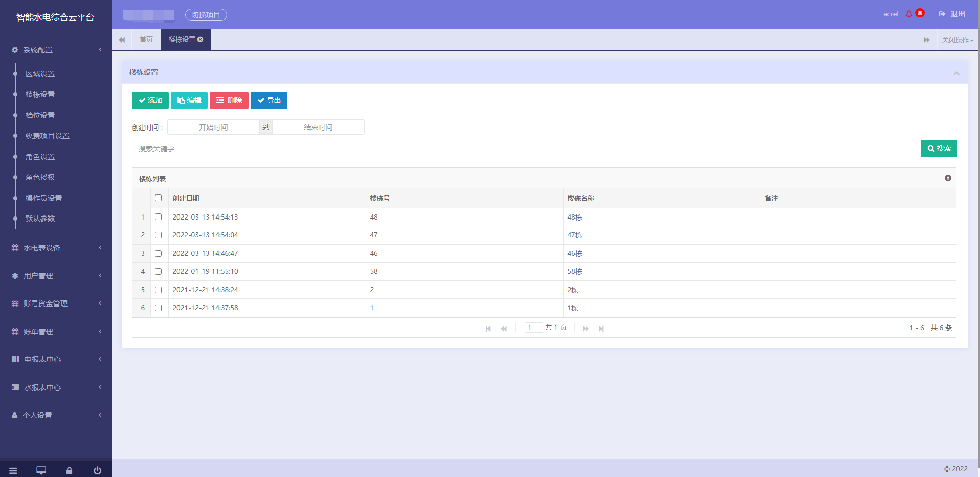Check the row for building 47栋
Screen dimensions: 980x477
[159, 235]
